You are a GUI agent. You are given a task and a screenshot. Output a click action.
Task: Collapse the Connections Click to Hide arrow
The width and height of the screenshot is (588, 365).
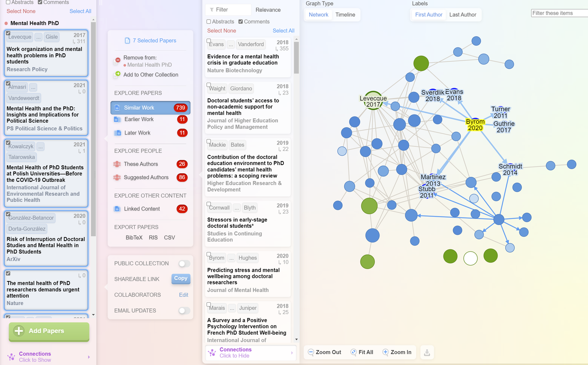pyautogui.click(x=292, y=353)
